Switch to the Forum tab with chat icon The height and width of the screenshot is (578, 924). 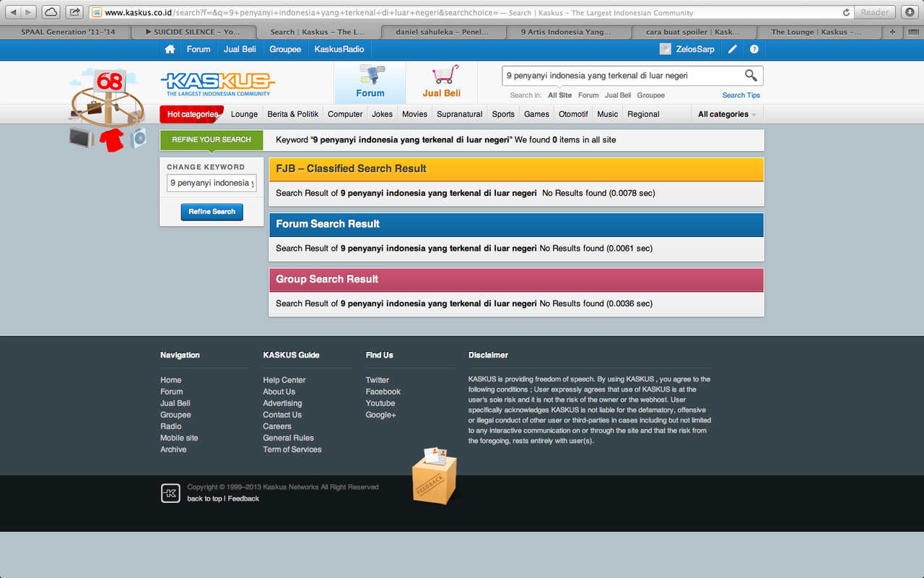point(370,82)
